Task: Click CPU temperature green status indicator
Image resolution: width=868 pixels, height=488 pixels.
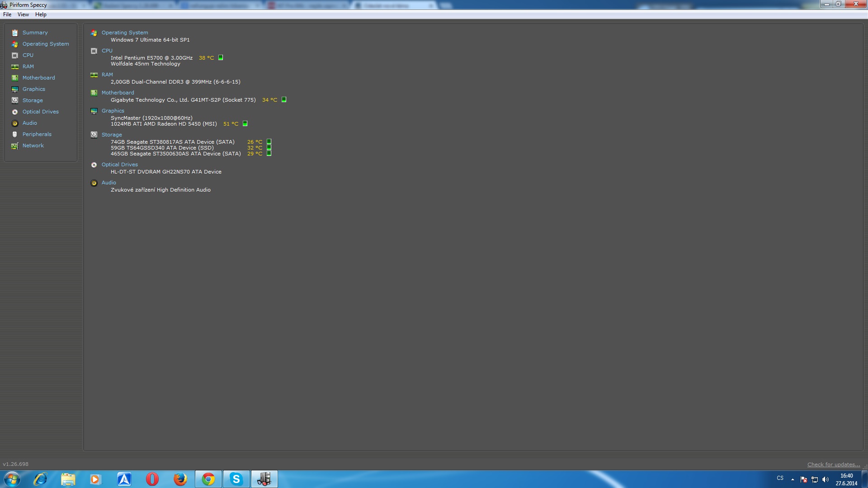Action: click(x=221, y=57)
